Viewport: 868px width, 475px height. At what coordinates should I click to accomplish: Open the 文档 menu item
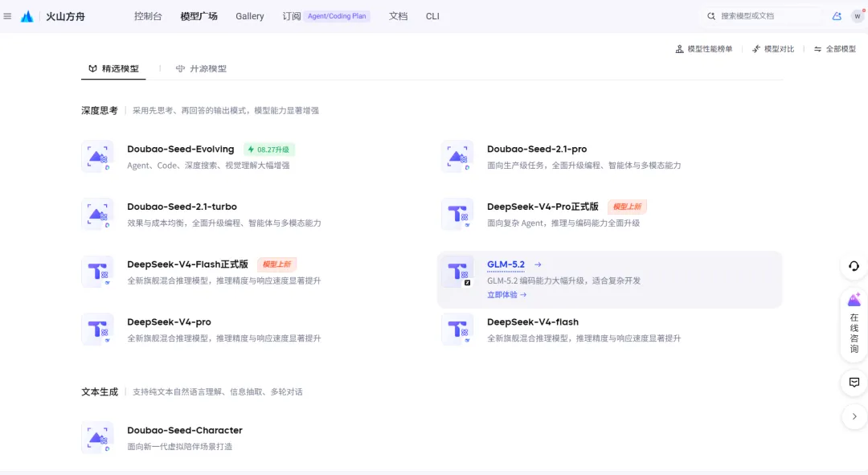tap(398, 16)
